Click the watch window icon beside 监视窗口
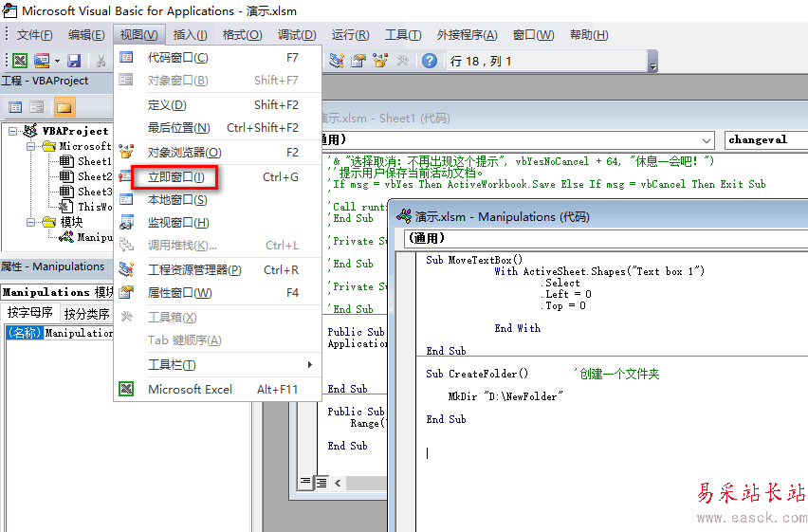The height and width of the screenshot is (532, 808). (126, 222)
